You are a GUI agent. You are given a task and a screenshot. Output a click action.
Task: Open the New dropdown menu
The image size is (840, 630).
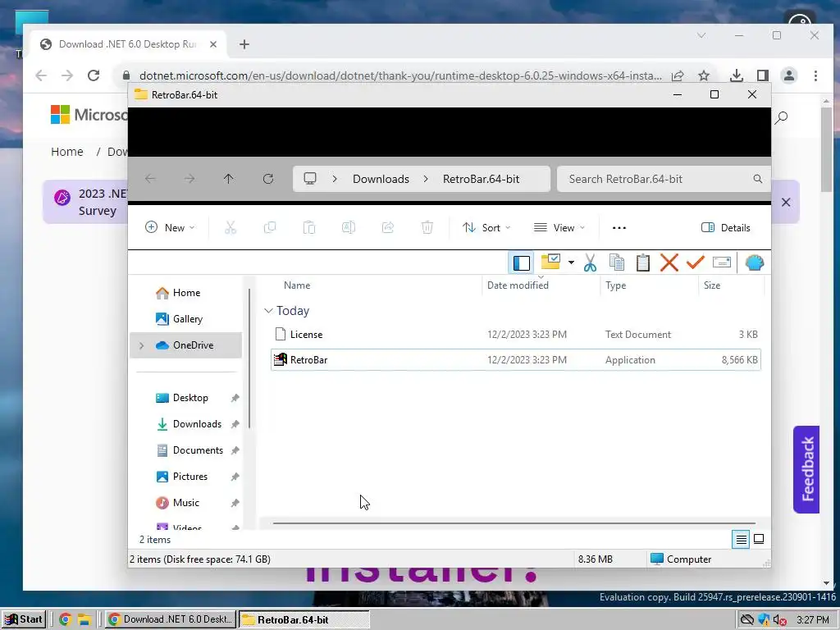coord(170,228)
